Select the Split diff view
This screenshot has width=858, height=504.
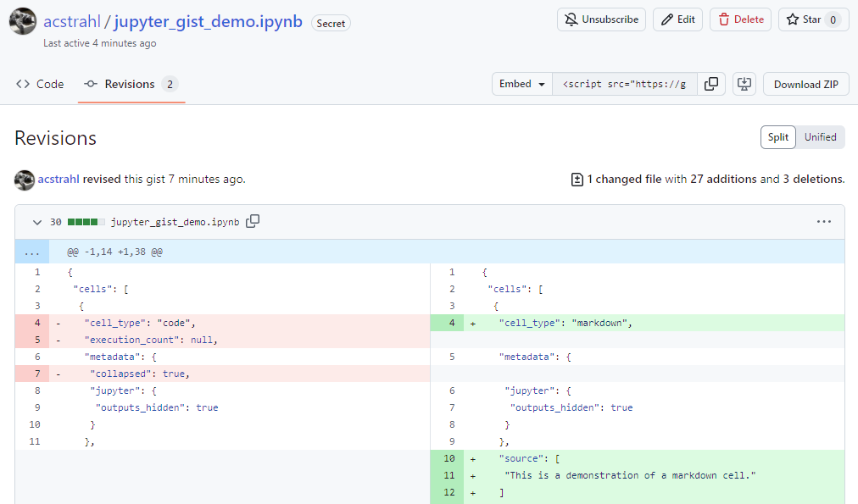[x=778, y=137]
